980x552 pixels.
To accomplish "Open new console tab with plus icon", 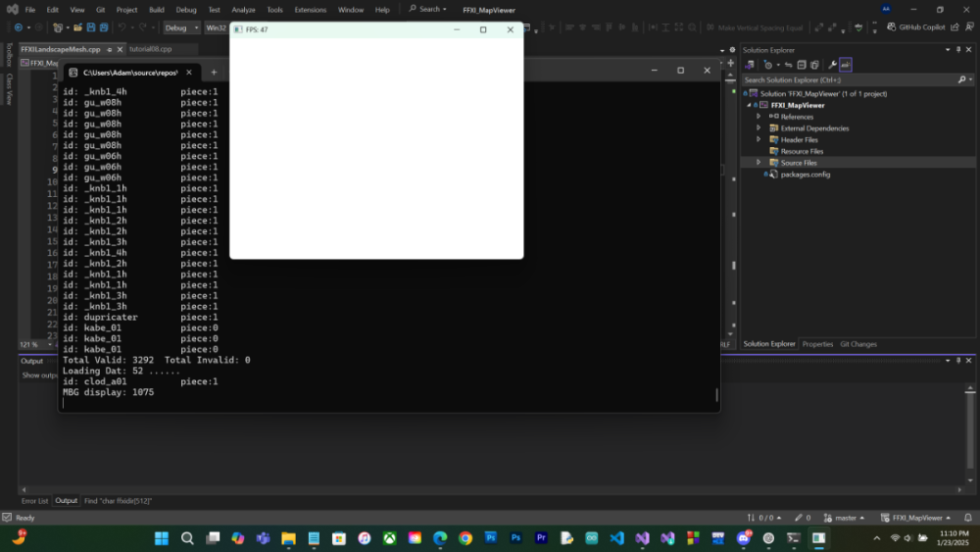I will coord(214,72).
